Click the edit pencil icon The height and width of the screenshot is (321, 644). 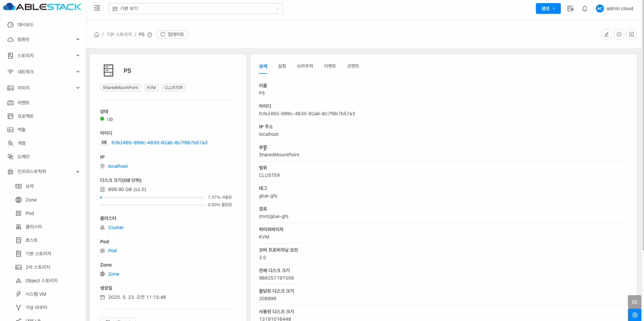coord(606,34)
